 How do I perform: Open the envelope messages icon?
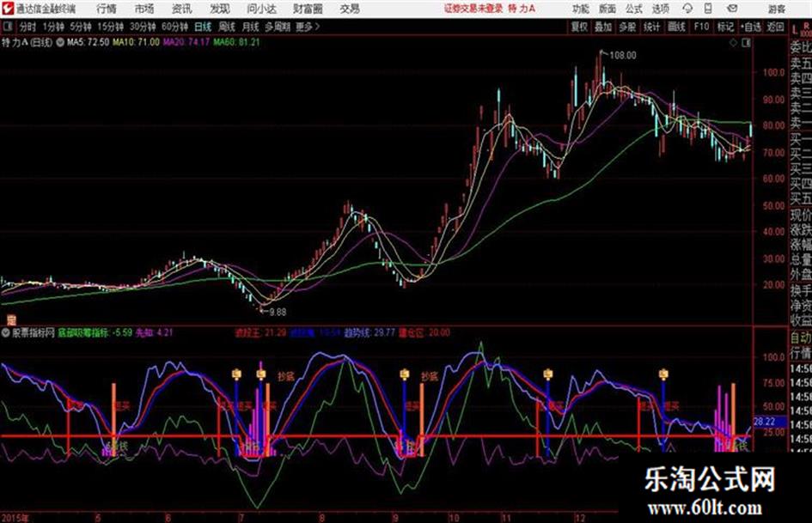[x=732, y=9]
